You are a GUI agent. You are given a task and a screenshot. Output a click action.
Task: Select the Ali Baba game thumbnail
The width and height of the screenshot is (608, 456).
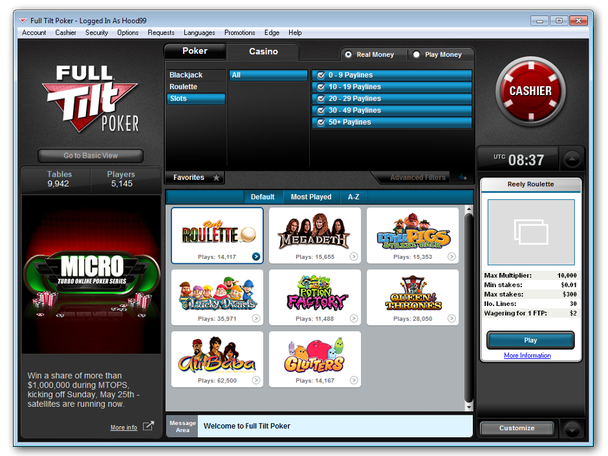coord(217,359)
